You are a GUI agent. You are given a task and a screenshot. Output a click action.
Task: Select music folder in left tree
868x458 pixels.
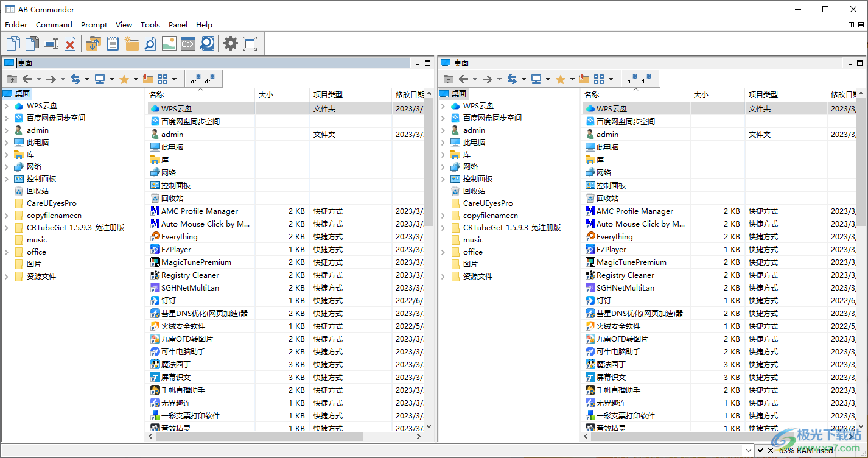(37, 240)
